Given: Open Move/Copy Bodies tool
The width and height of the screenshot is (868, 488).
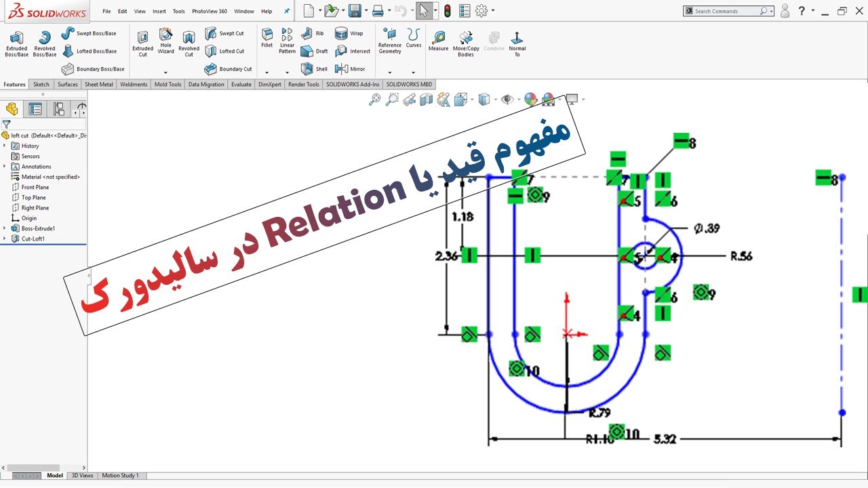Looking at the screenshot, I should 466,43.
